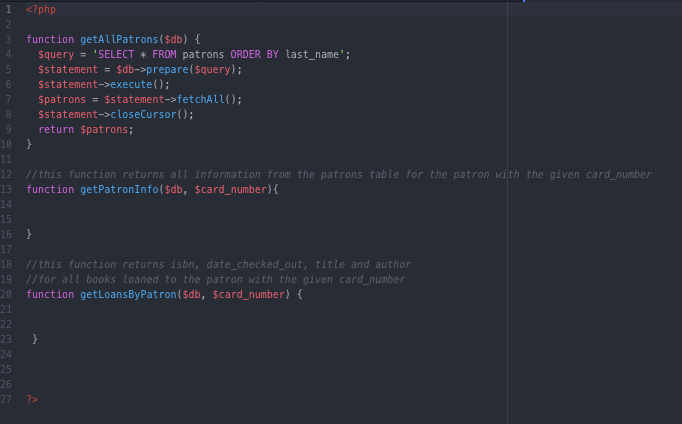Screen dimensions: 682x424
Task: Click 'ORDER BY' in the query string
Action: (254, 54)
